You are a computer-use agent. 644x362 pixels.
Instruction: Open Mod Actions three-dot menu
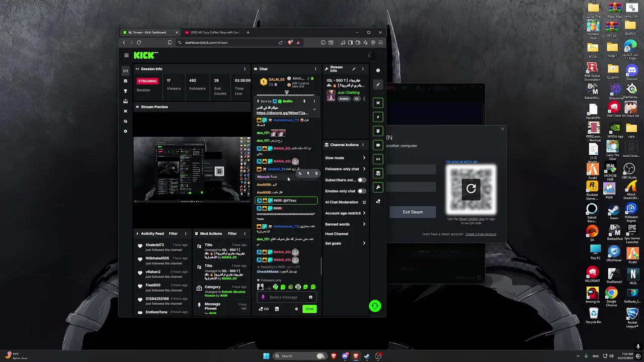click(x=245, y=233)
